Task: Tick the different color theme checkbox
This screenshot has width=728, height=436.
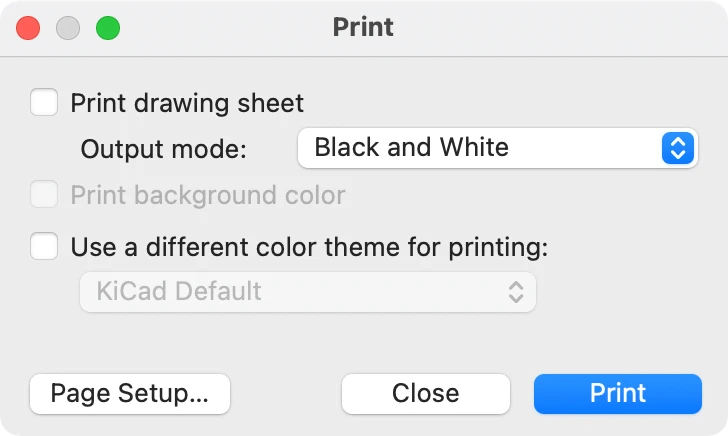Action: point(44,246)
